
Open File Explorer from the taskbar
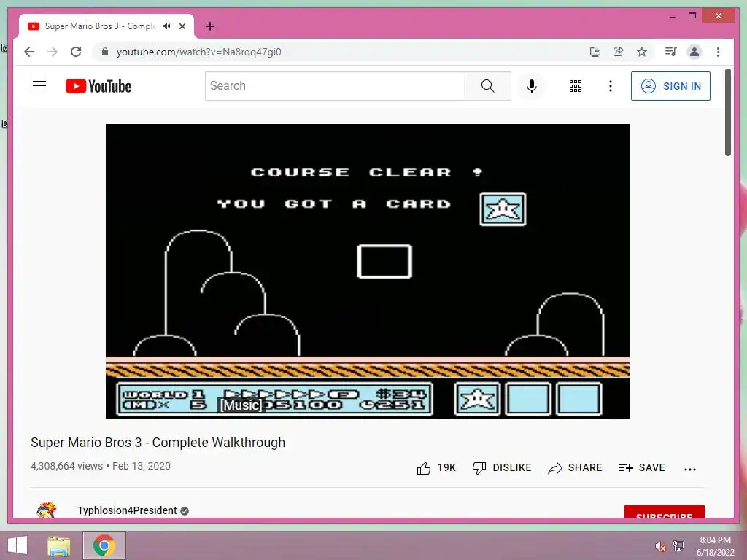[x=59, y=545]
